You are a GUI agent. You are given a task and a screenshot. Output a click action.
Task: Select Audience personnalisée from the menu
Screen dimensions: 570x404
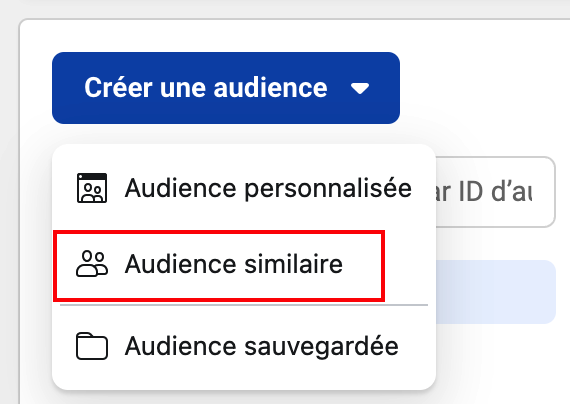pos(244,188)
